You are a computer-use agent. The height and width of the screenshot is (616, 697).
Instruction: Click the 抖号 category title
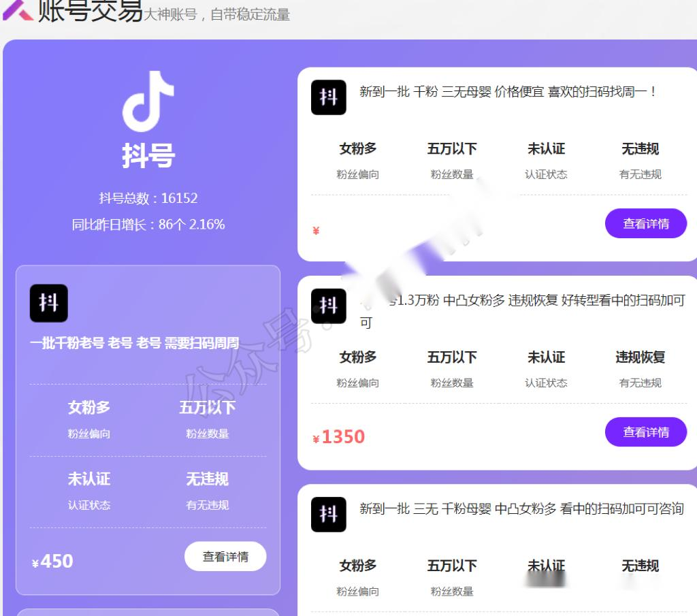pos(148,156)
